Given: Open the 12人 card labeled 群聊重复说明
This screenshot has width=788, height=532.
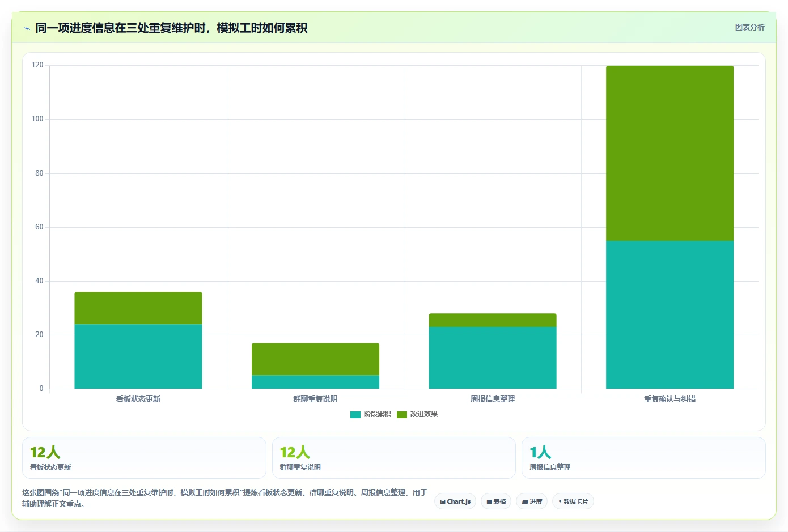Looking at the screenshot, I should [394, 458].
